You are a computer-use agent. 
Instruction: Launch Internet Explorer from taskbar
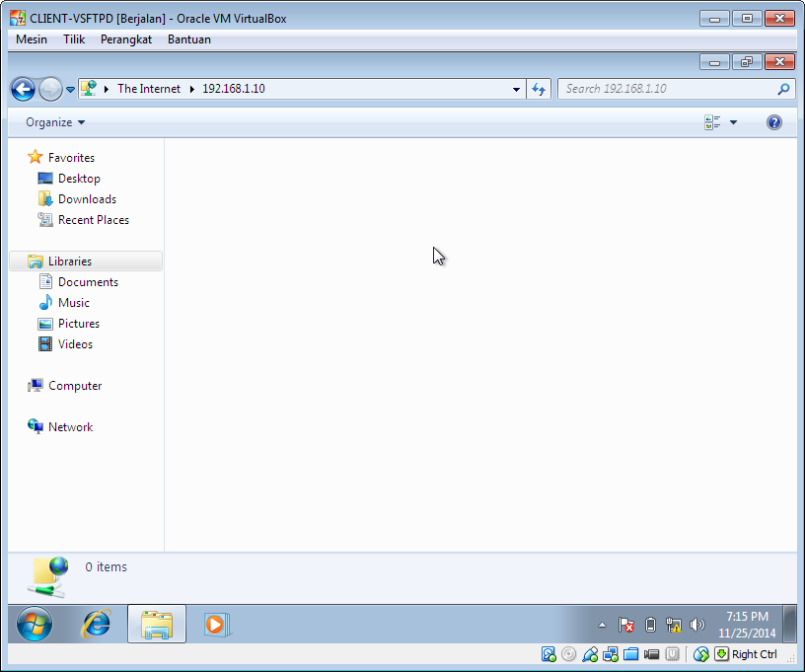96,625
